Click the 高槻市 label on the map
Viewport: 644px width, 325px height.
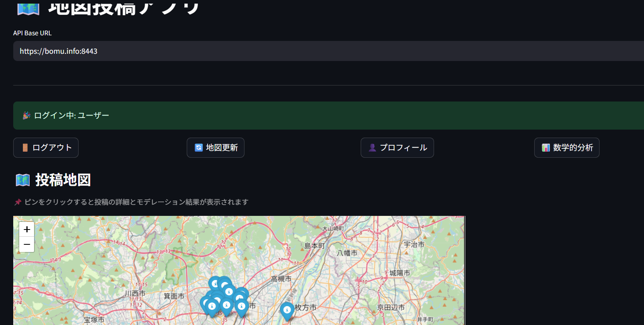tap(281, 278)
